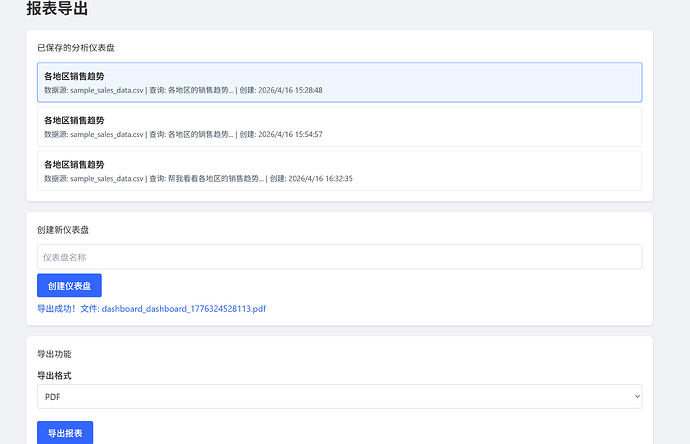The height and width of the screenshot is (444, 690).
Task: Click the exported dashboard PDF filename message
Action: [184, 309]
